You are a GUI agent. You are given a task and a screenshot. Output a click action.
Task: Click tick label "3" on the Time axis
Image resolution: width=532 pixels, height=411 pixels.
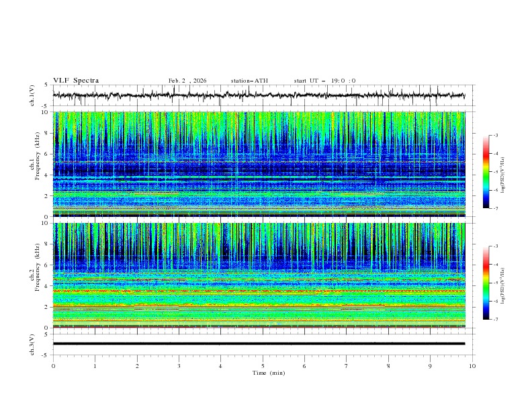179,366
